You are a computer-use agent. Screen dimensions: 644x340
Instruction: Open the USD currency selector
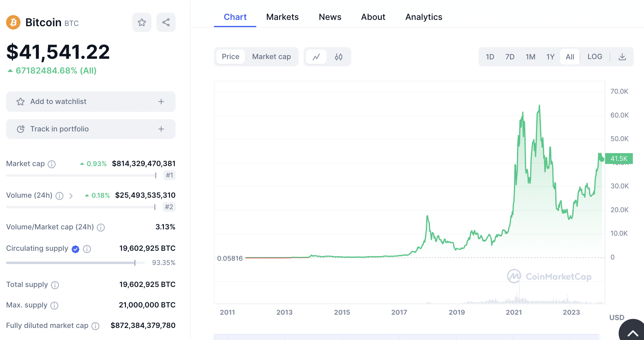tap(617, 317)
